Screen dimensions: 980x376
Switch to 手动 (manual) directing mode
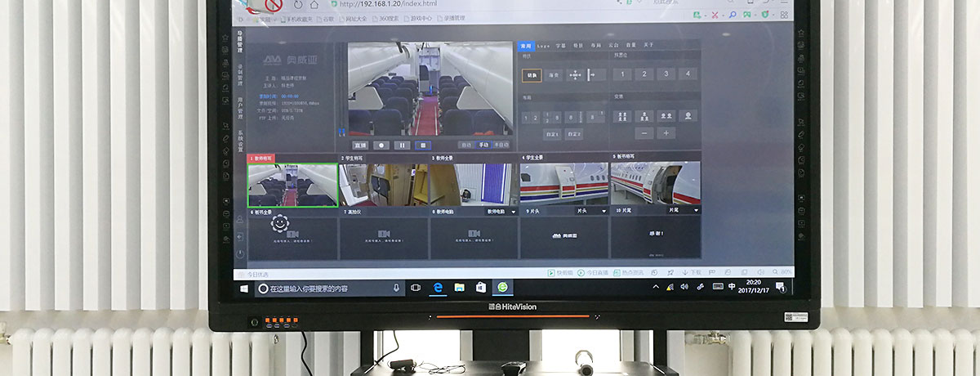coord(483,145)
